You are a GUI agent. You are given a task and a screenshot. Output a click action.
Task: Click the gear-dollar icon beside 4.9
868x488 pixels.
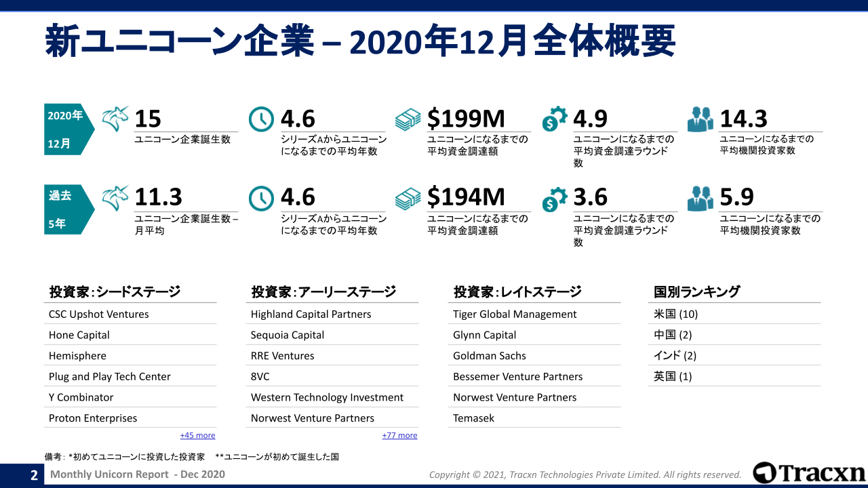pos(554,119)
